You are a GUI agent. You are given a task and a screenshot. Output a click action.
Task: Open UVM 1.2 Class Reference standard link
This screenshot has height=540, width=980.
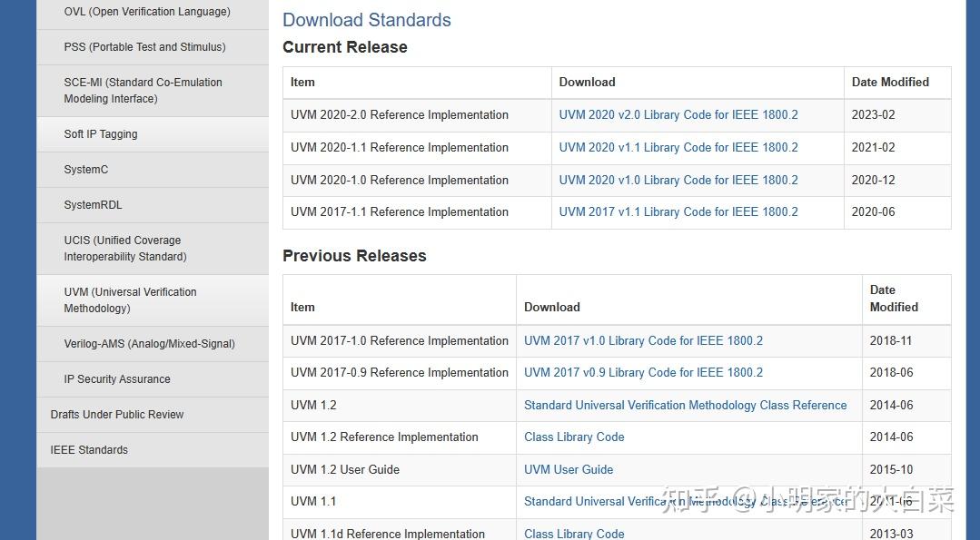685,406
